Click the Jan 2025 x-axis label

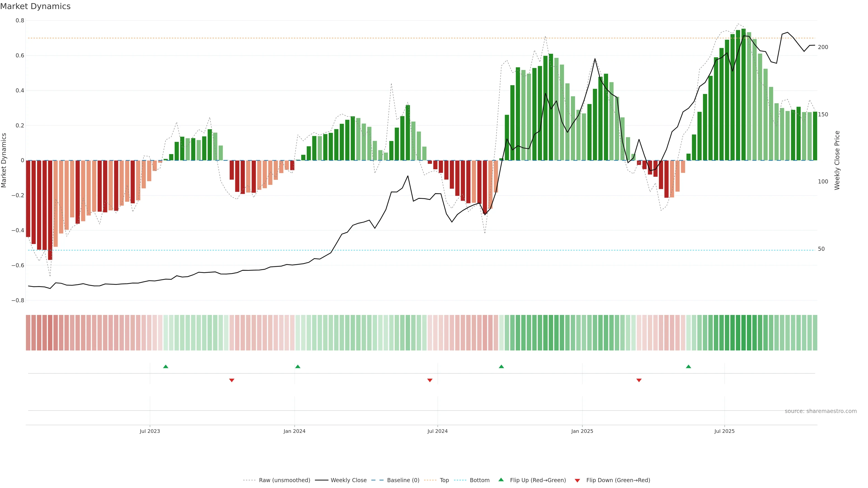pyautogui.click(x=582, y=431)
